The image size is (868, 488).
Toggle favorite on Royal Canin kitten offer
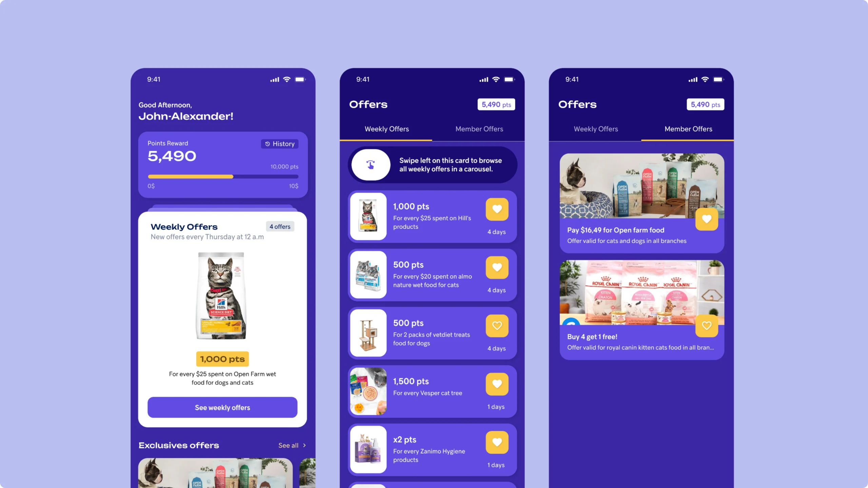coord(707,326)
